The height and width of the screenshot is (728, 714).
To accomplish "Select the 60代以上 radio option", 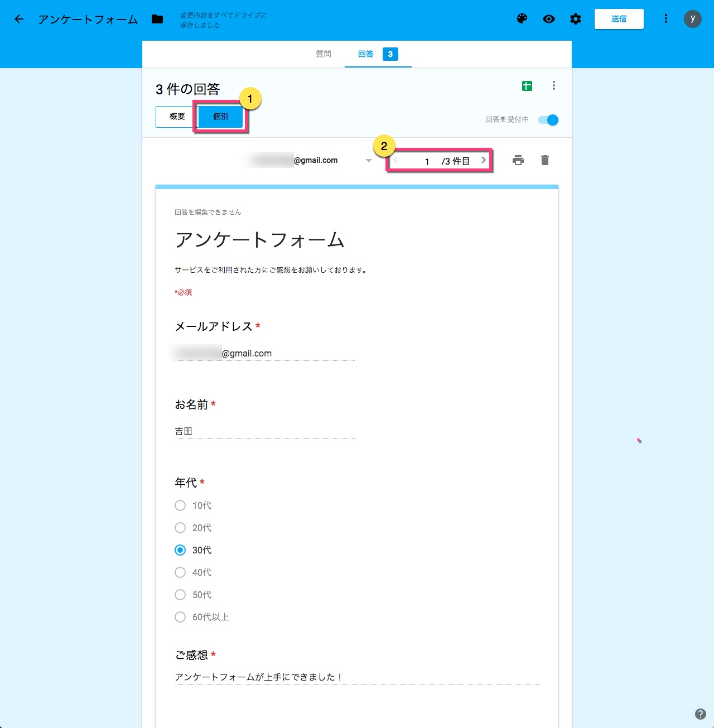I will pos(180,617).
